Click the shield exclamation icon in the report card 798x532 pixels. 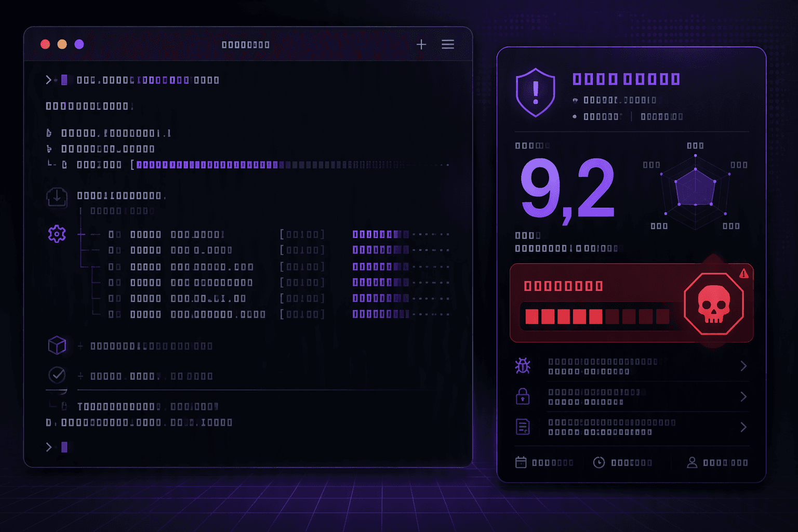536,92
